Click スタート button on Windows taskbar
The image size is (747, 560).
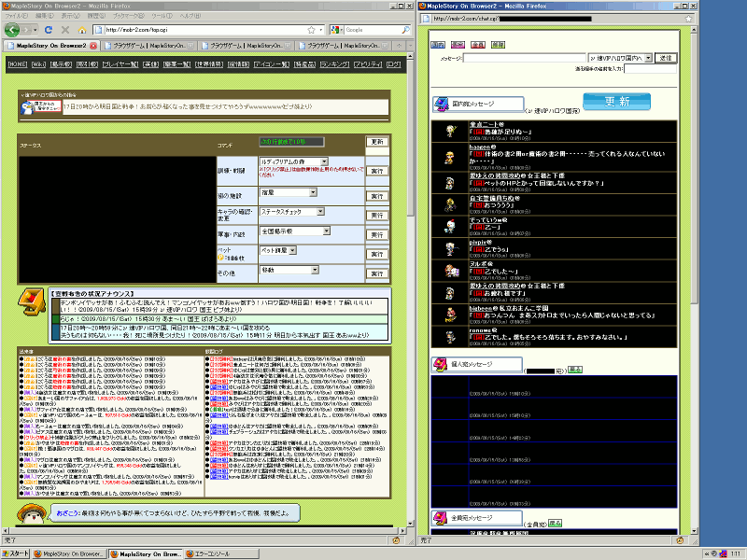[x=16, y=553]
